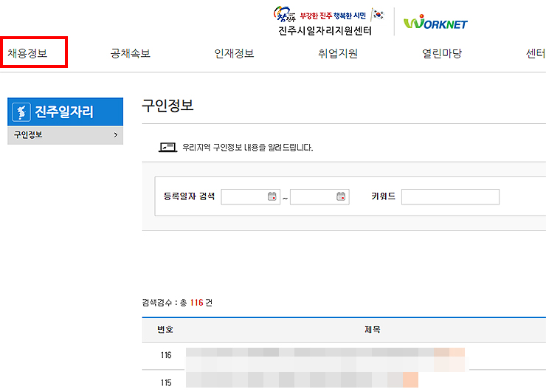Image resolution: width=546 pixels, height=392 pixels.
Task: Click the 구인정보 page heading
Action: click(167, 106)
